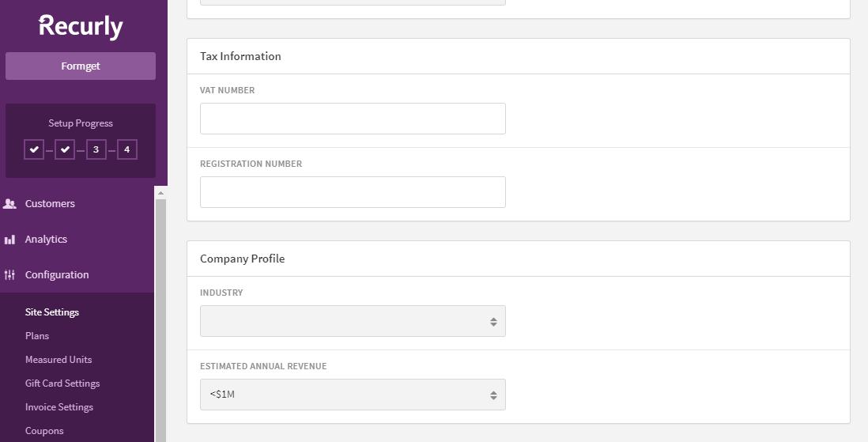This screenshot has height=442, width=868.
Task: Select the second completed setup step checkmark
Action: [65, 149]
